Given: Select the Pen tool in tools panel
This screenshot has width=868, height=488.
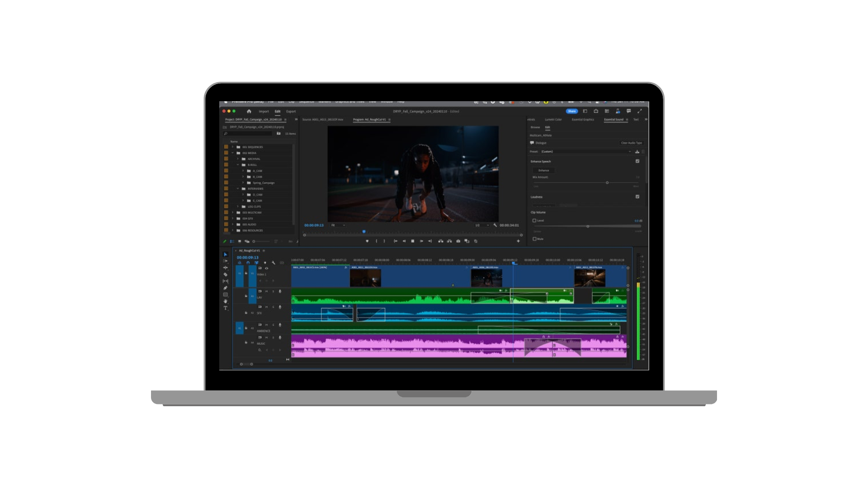Looking at the screenshot, I should [225, 288].
